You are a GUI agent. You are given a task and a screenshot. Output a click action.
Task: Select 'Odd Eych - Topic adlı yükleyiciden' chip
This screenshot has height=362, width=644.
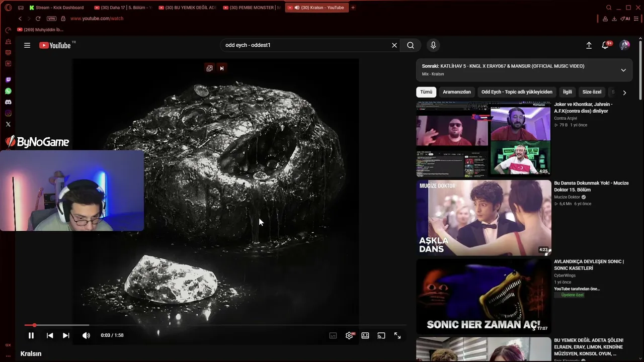[517, 92]
